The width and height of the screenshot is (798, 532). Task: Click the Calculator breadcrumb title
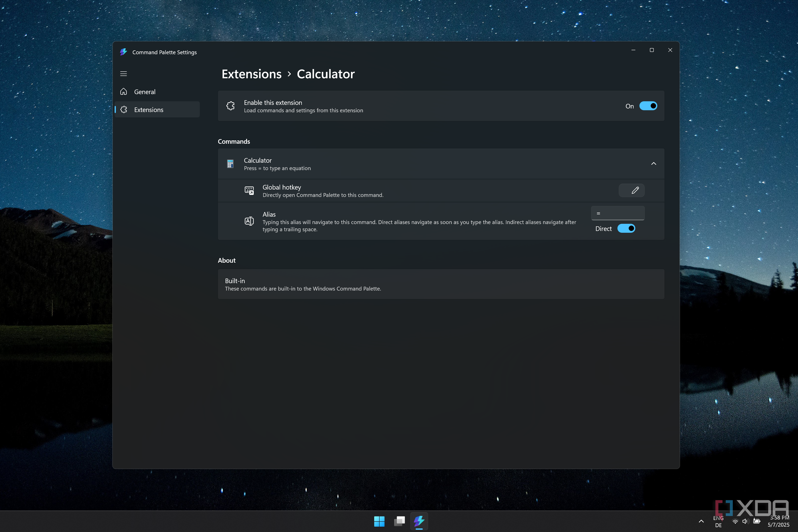coord(326,74)
